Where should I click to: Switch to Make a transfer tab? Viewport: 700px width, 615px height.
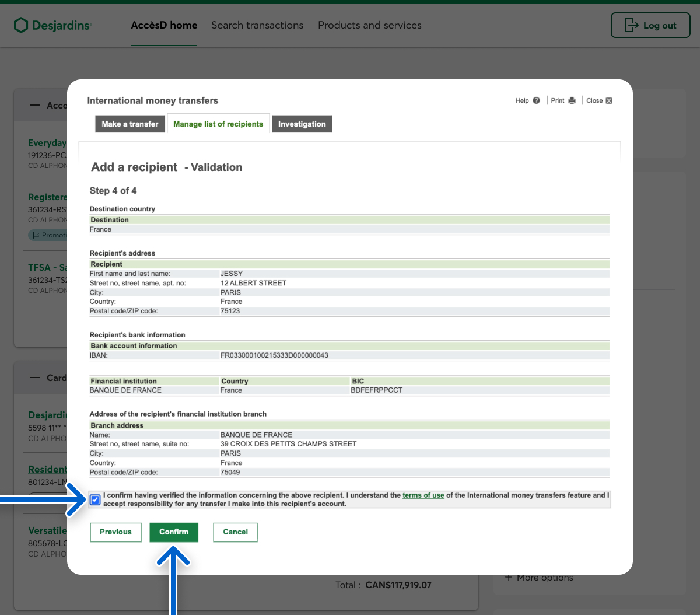click(130, 124)
